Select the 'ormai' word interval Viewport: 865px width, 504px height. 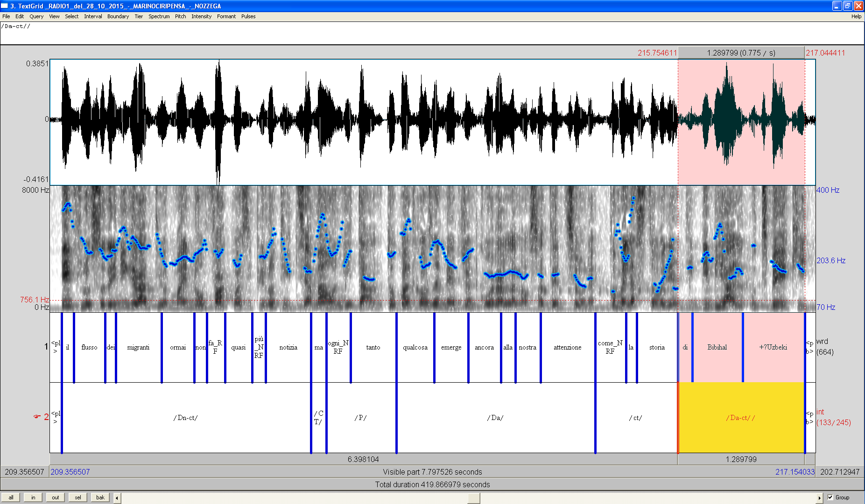[178, 347]
